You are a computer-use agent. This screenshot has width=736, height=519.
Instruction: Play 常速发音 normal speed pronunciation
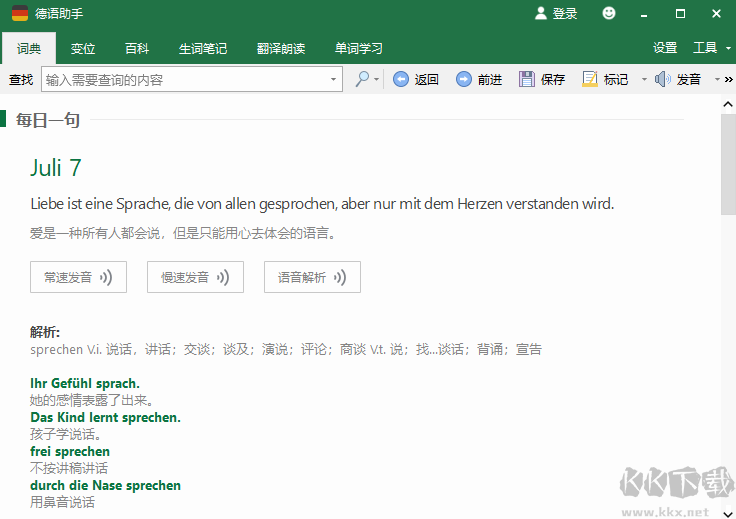pos(78,277)
